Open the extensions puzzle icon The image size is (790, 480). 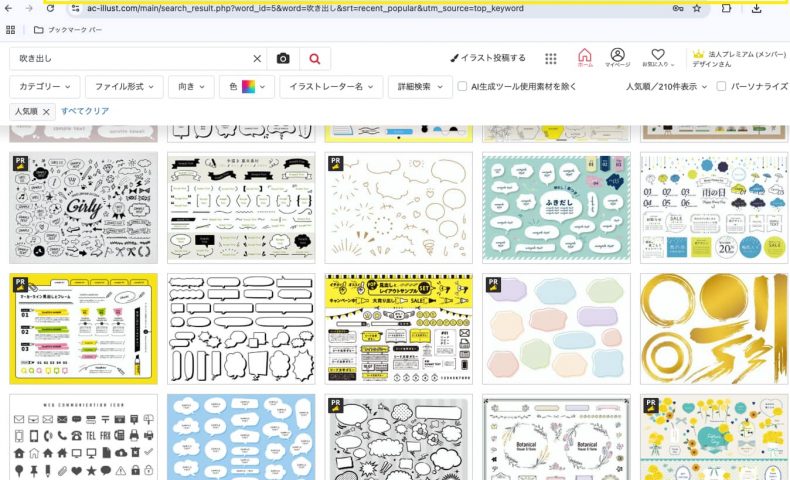coord(726,8)
